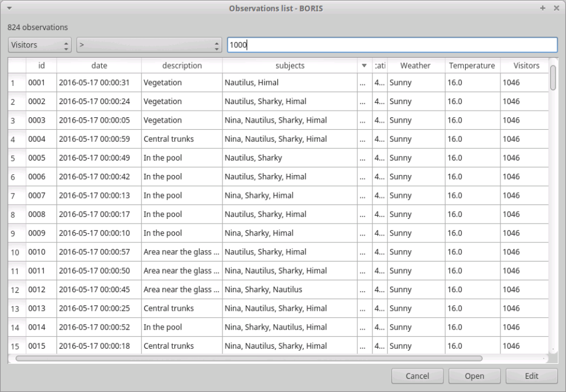Click Area near the glass in row 0011
Image resolution: width=566 pixels, height=392 pixels.
181,271
